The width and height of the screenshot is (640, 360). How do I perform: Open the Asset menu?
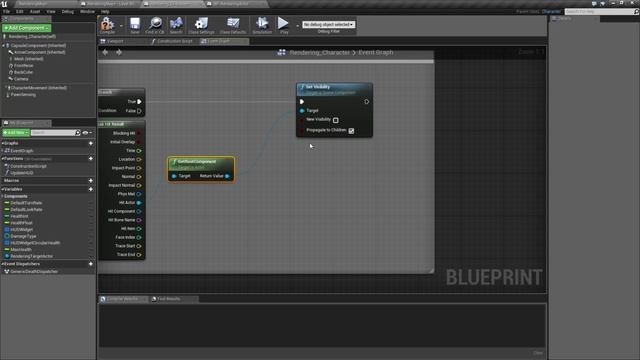35,11
